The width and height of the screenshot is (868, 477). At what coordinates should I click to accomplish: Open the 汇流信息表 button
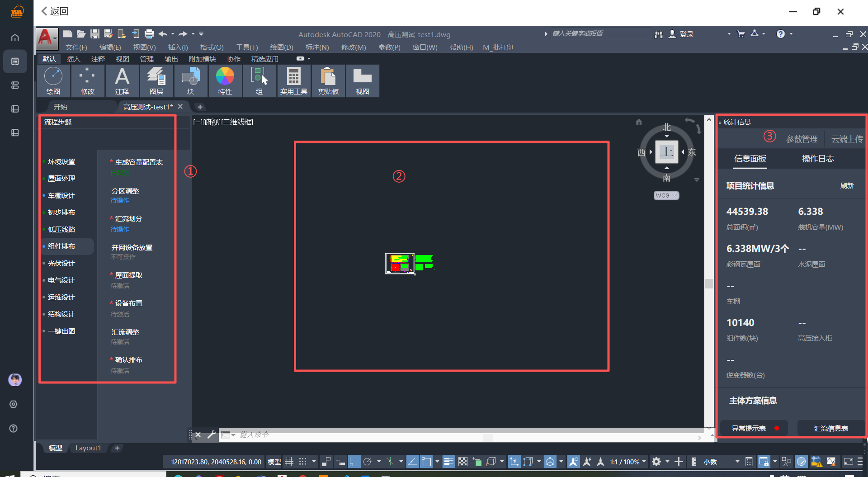830,428
